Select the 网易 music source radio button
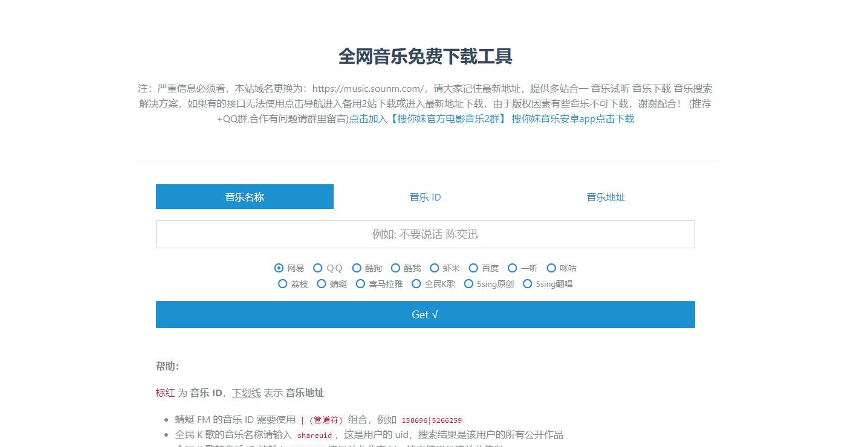This screenshot has height=447, width=868. (279, 268)
